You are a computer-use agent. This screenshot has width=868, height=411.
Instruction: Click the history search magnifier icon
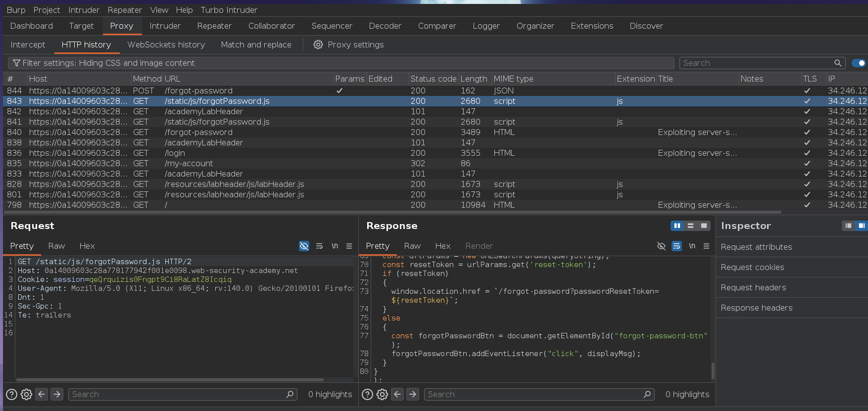click(x=838, y=63)
